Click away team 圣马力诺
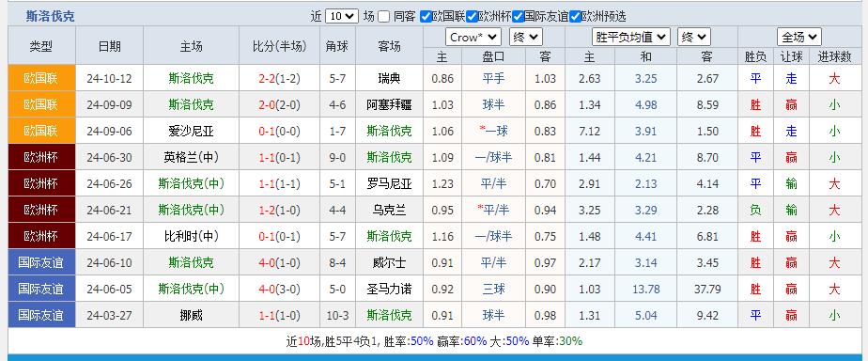868x361 pixels. click(x=389, y=289)
